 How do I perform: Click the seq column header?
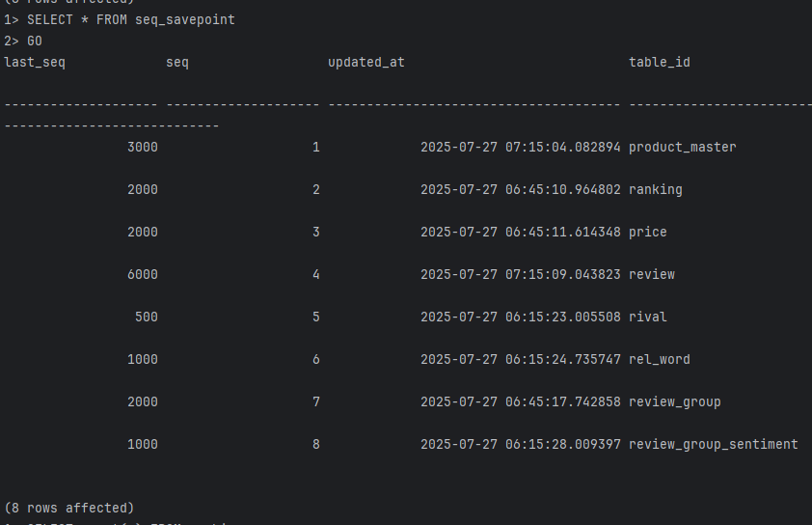(x=177, y=63)
